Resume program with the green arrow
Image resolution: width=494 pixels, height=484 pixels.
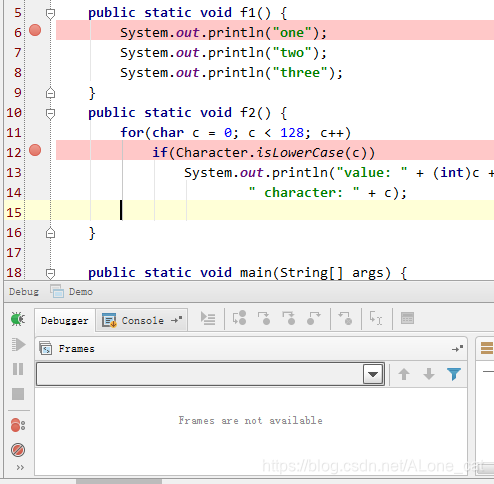click(x=18, y=344)
